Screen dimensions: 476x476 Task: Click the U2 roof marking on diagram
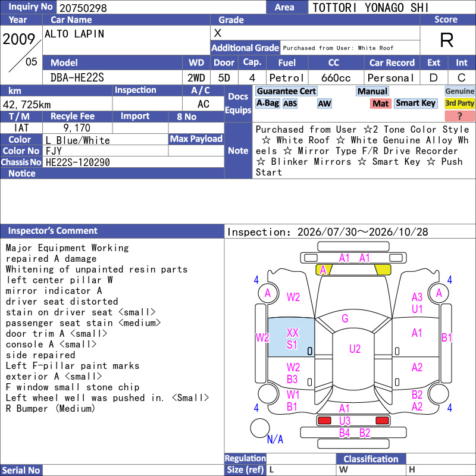click(355, 349)
